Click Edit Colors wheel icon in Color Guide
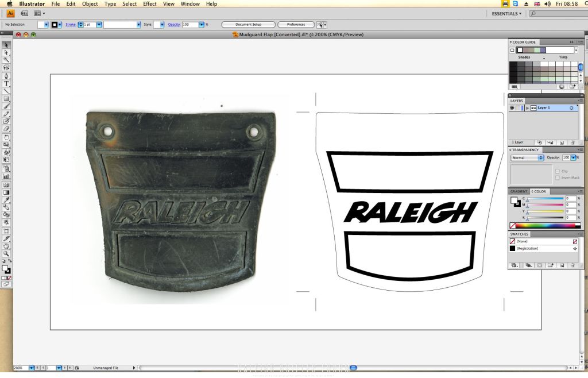This screenshot has width=588, height=378. click(562, 87)
